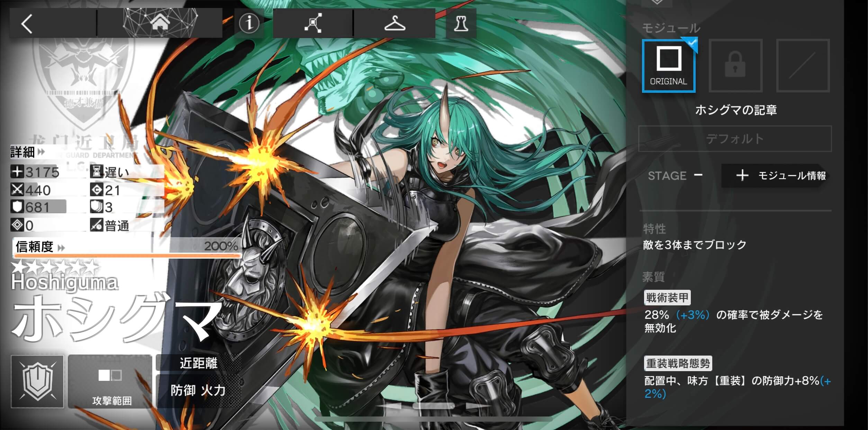Expand the 信頼度 trust details

(40, 247)
